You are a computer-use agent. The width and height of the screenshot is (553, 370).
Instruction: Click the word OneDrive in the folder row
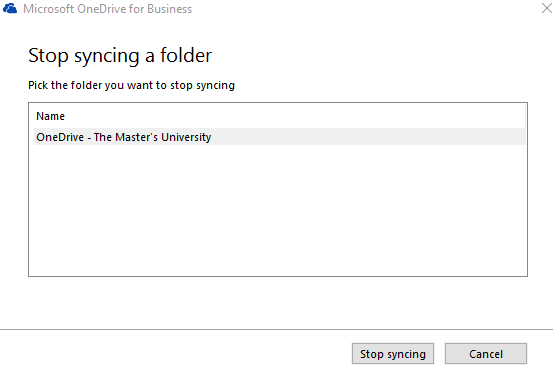pos(60,137)
